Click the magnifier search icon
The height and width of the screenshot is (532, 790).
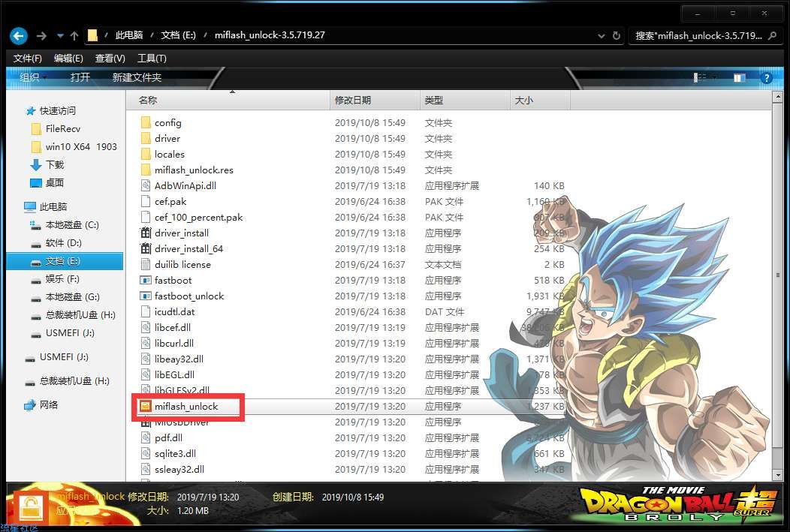tap(773, 36)
